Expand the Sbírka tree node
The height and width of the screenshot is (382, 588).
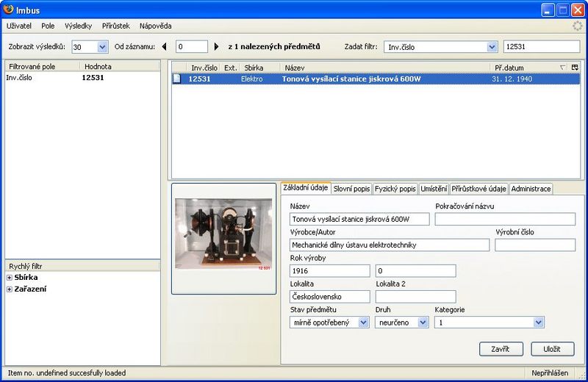click(10, 278)
